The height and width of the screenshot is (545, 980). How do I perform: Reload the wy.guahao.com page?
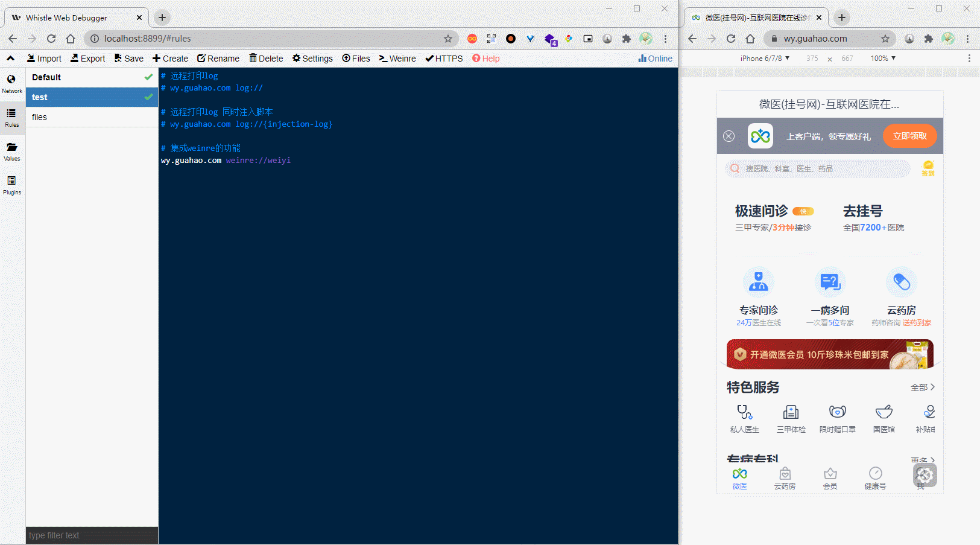(731, 39)
